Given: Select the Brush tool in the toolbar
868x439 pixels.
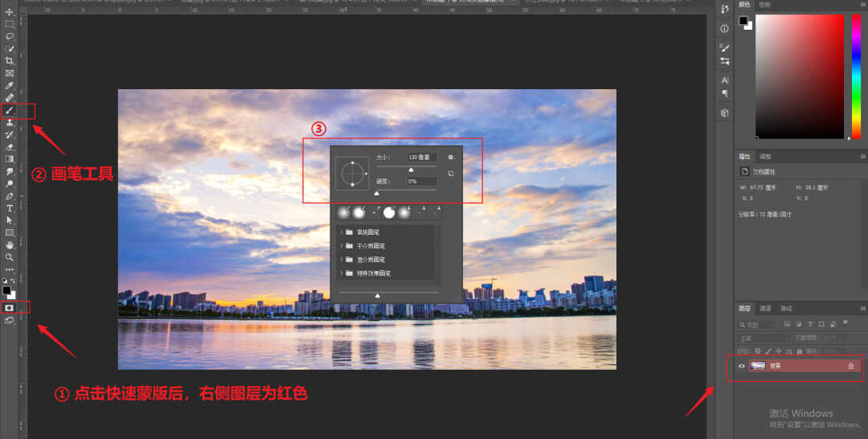Looking at the screenshot, I should 10,110.
